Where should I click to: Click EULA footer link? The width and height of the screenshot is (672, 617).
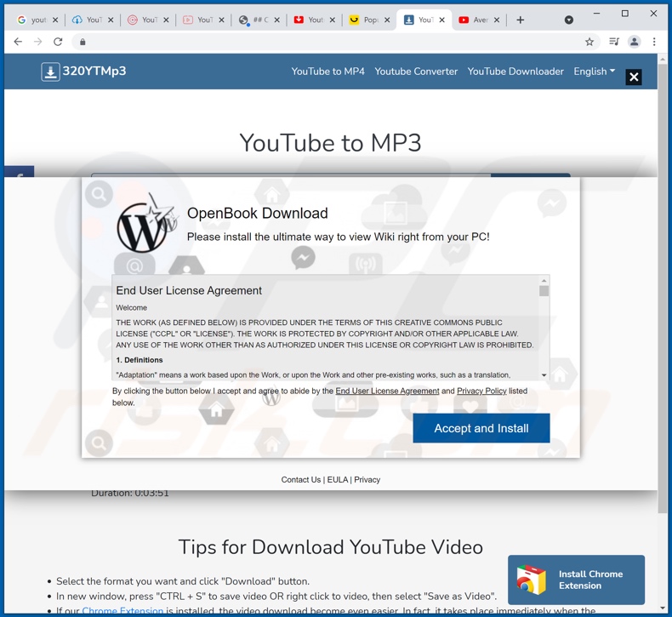[x=338, y=480]
